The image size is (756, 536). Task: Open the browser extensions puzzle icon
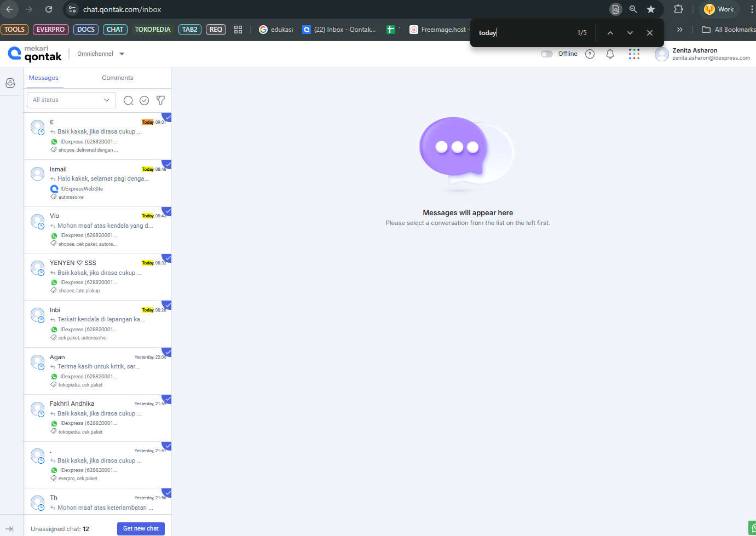679,9
